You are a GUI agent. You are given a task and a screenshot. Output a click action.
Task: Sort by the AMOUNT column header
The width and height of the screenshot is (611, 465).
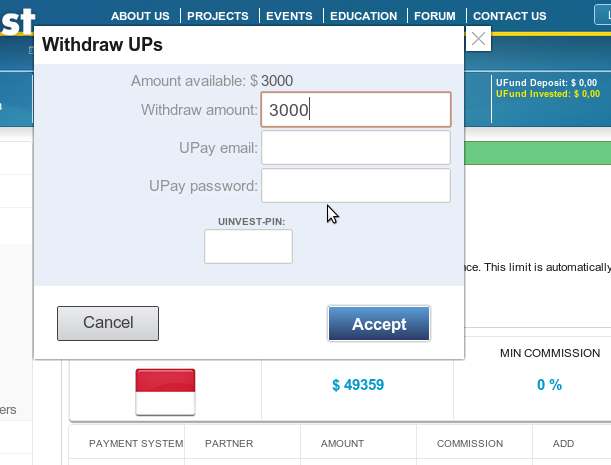pos(342,443)
